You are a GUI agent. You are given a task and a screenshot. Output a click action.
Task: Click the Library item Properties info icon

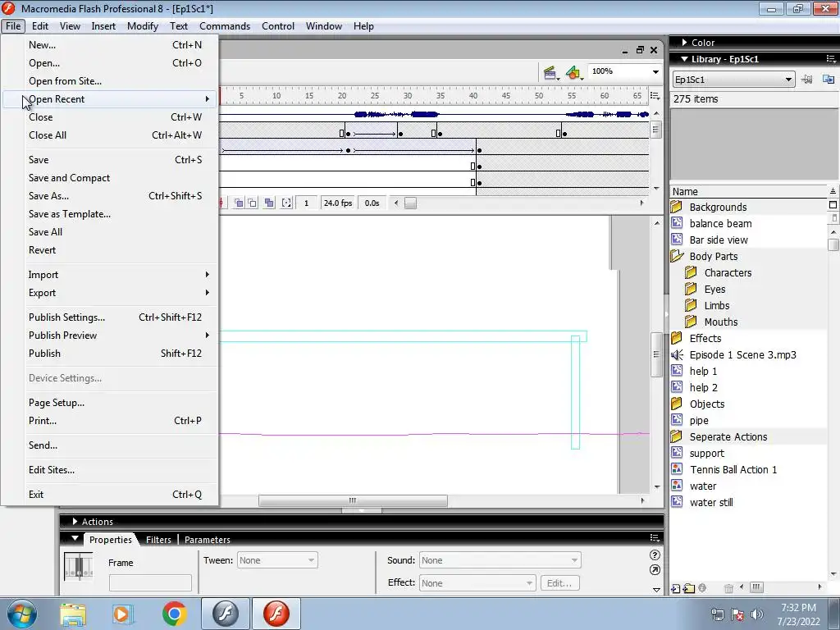click(702, 587)
